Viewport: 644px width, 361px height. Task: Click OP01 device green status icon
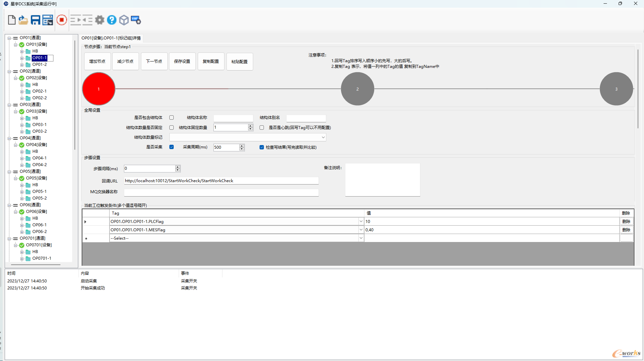point(22,44)
